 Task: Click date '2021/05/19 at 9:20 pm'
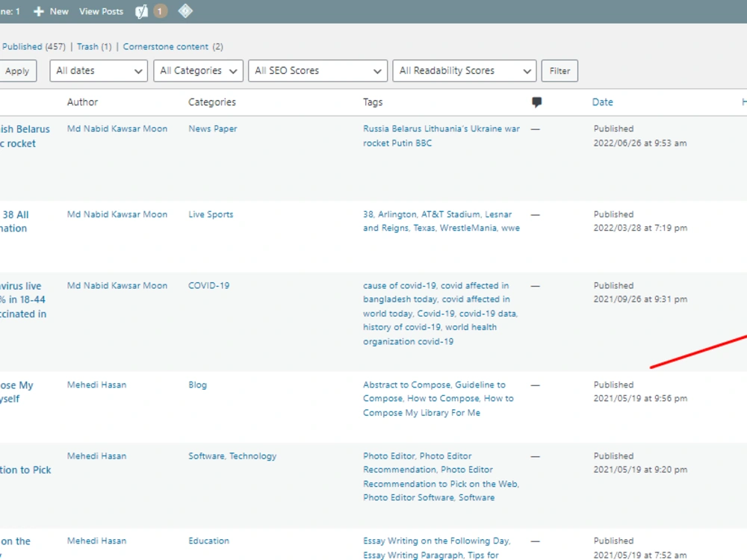pyautogui.click(x=640, y=470)
